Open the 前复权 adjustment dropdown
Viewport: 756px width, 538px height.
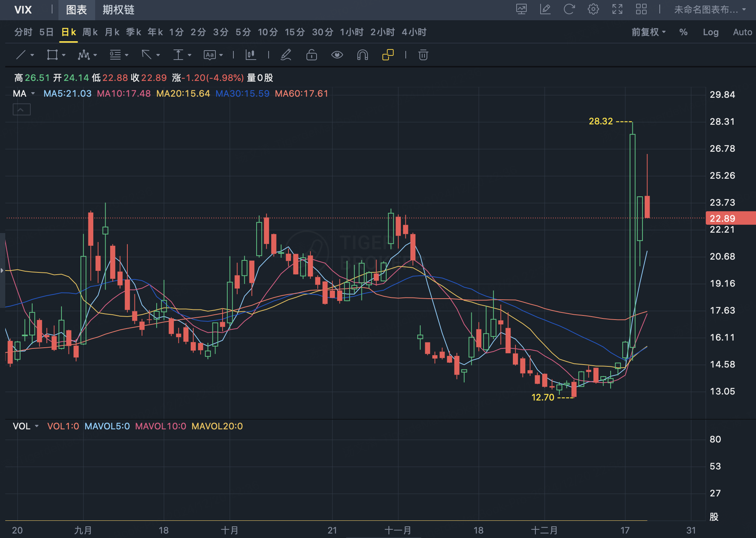point(648,32)
